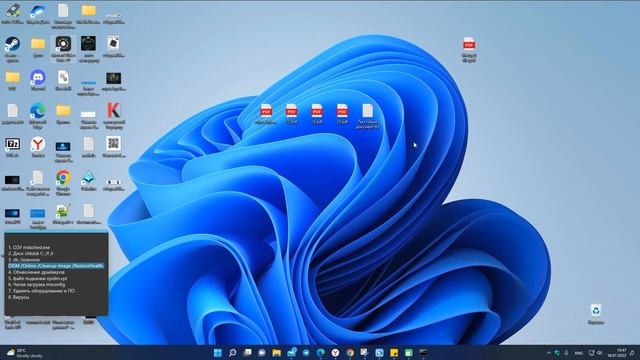Open the black terminal taskbar icon
This screenshot has height=360, width=640.
click(423, 353)
